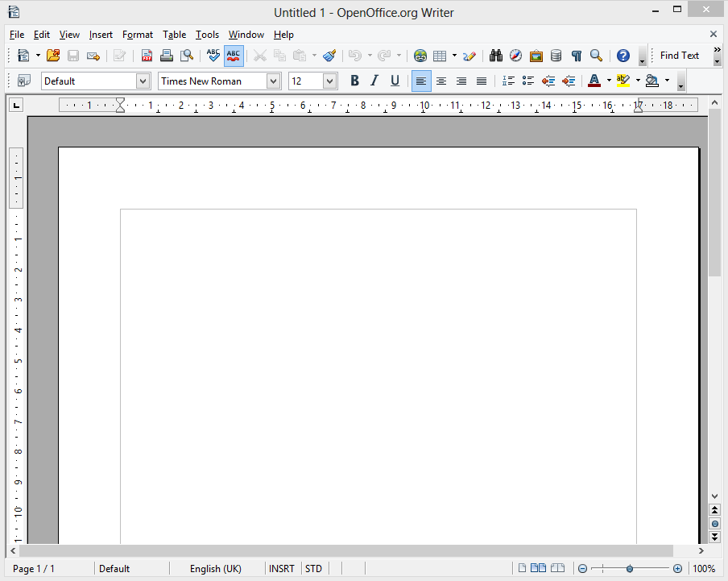The image size is (728, 581).
Task: Open the Gallery icon
Action: [536, 56]
